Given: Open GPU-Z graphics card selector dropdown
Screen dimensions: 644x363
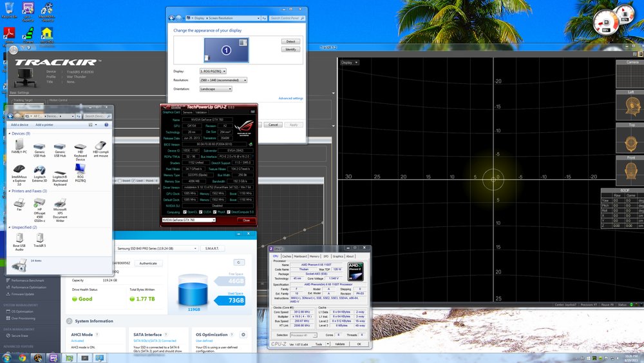Looking at the screenshot, I should point(189,220).
